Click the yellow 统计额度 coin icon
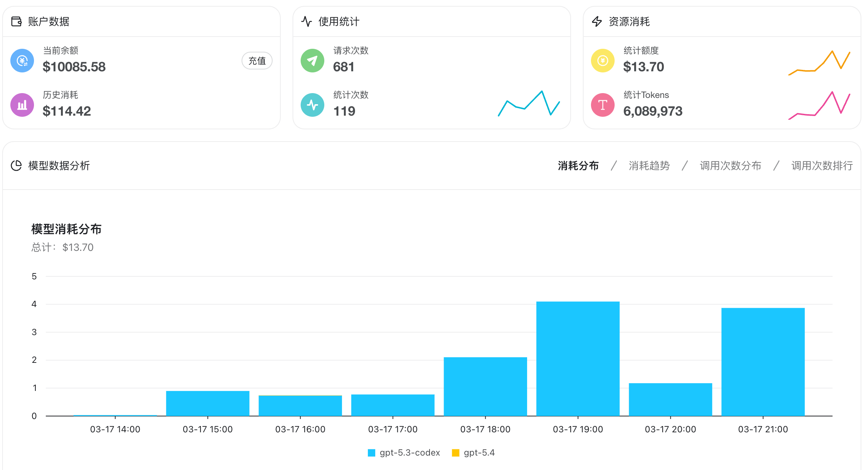The image size is (868, 470). [x=603, y=61]
